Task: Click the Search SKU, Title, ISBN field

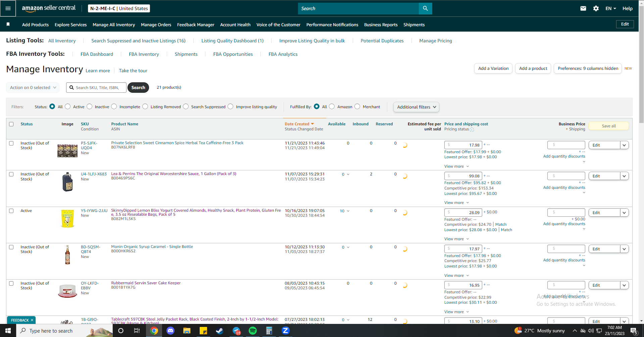Action: tap(96, 87)
